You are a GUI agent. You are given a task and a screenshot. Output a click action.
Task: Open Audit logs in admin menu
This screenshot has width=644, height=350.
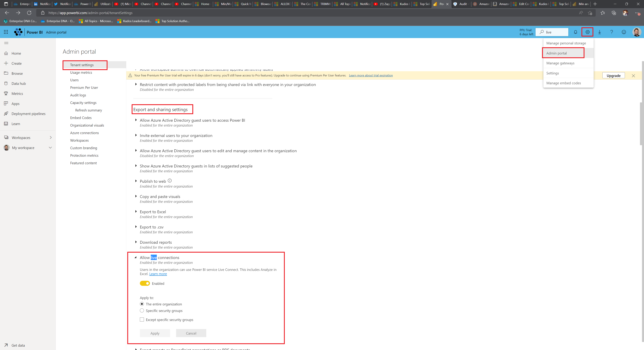coord(78,95)
